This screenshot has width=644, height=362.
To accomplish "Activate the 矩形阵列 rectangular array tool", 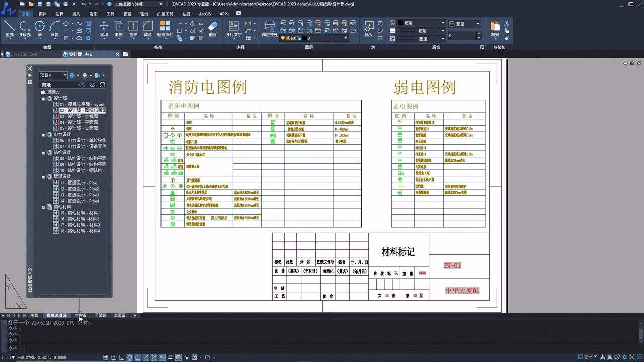I will click(165, 29).
